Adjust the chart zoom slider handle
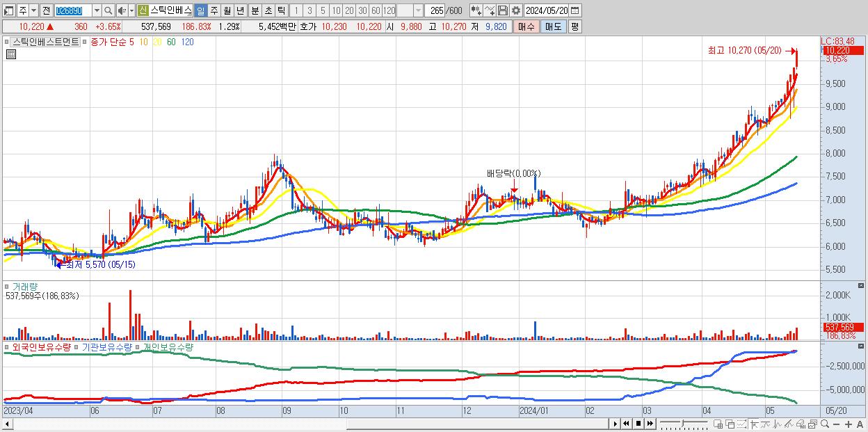Image resolution: width=868 pixels, height=432 pixels. pyautogui.click(x=682, y=422)
